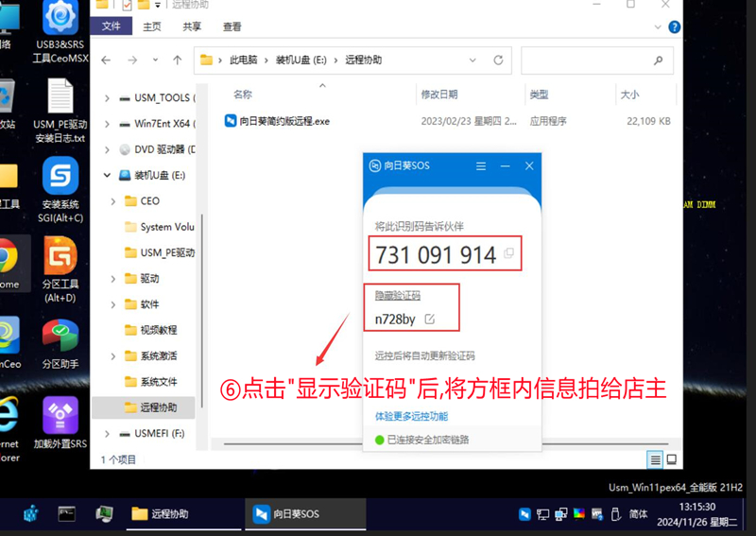Open the 文件 menu in Explorer
This screenshot has height=536, width=756.
[x=111, y=27]
